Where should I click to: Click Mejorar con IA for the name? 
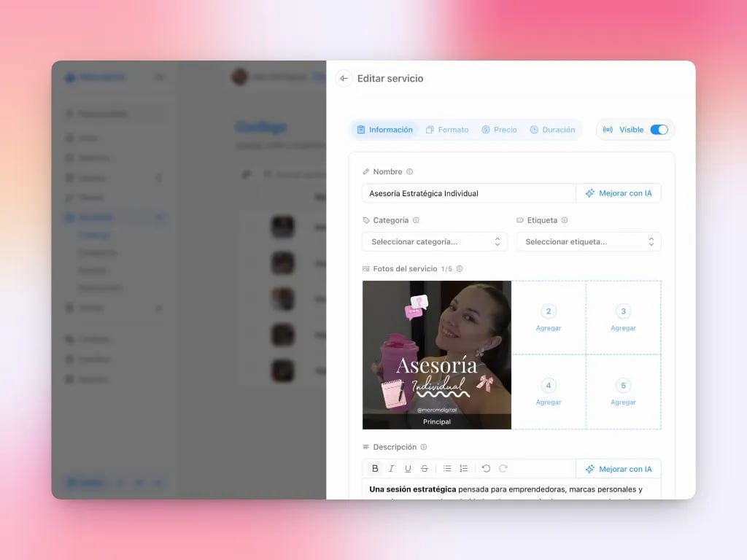tap(619, 193)
